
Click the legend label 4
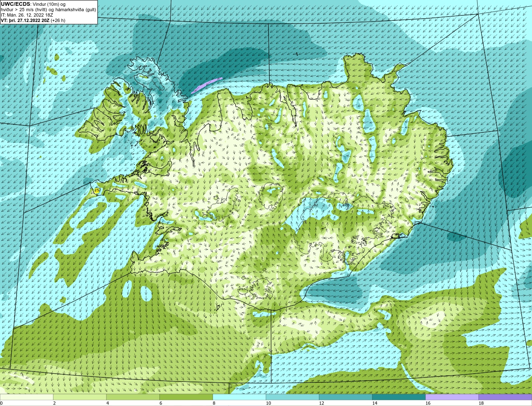[108, 403]
